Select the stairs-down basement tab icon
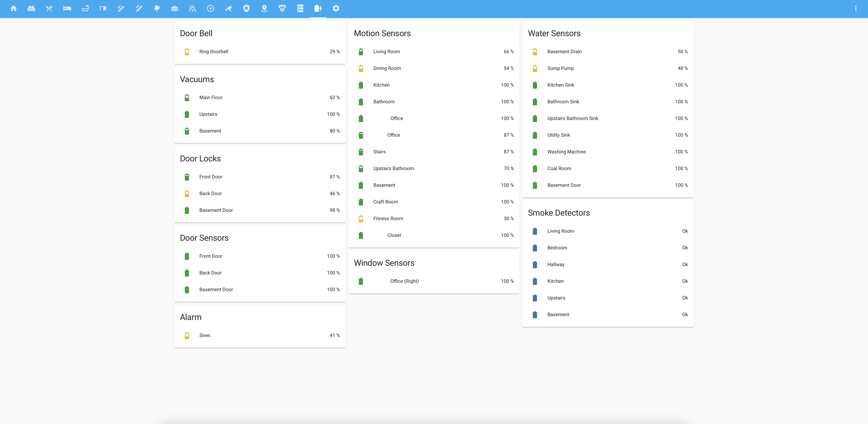The width and height of the screenshot is (868, 424). 121,8
